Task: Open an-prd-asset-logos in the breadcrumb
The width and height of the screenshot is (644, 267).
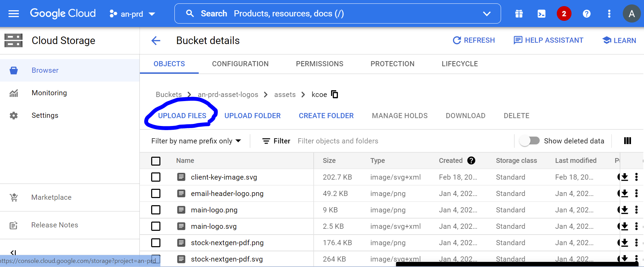Action: (228, 95)
